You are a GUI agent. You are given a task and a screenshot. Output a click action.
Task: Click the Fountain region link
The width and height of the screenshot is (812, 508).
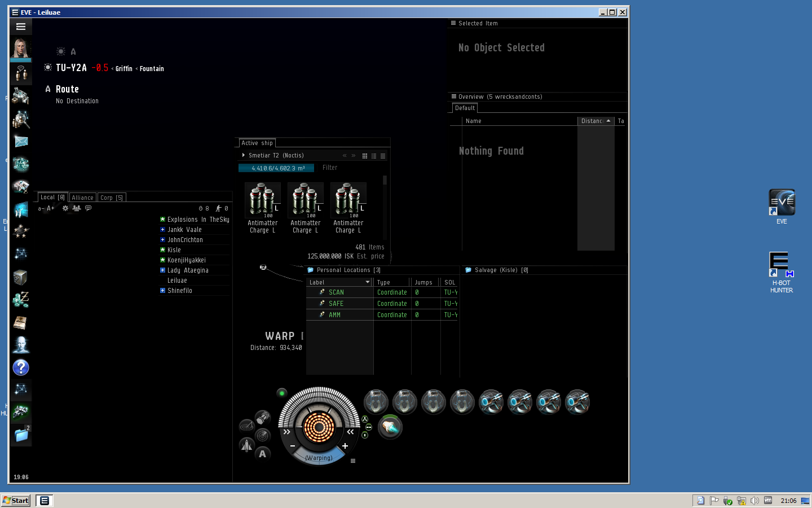(152, 69)
